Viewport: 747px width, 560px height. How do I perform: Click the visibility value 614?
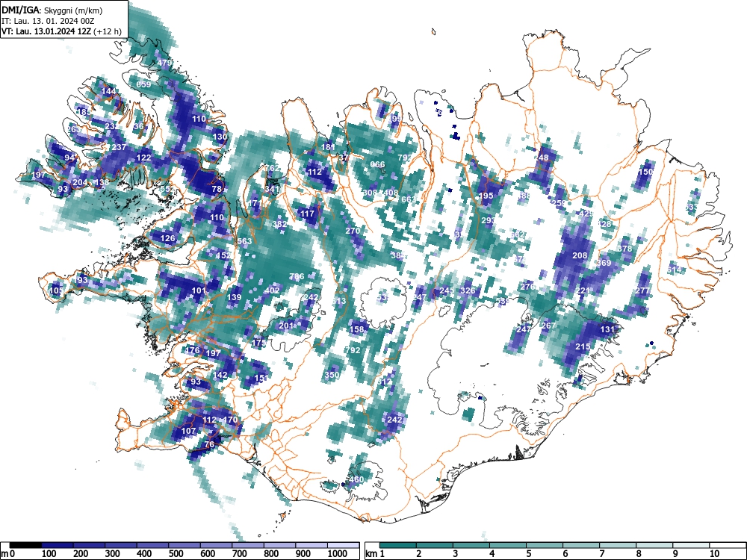[x=674, y=270]
